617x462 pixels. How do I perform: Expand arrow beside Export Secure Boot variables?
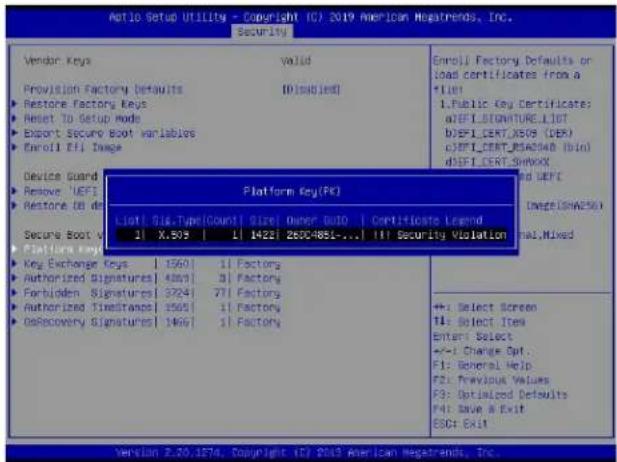15,133
